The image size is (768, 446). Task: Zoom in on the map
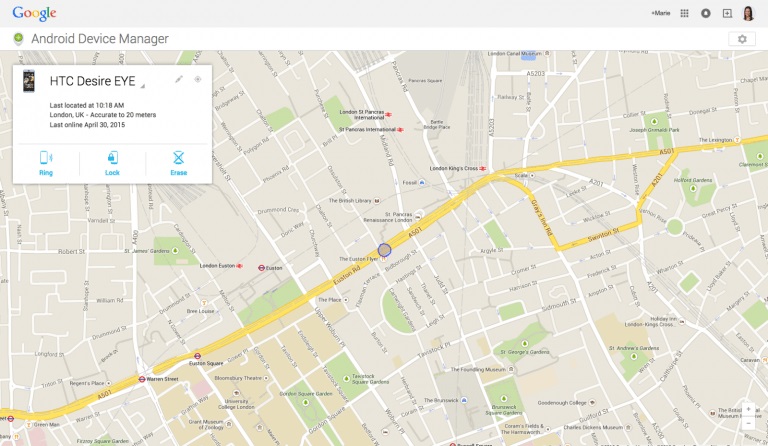click(x=748, y=410)
